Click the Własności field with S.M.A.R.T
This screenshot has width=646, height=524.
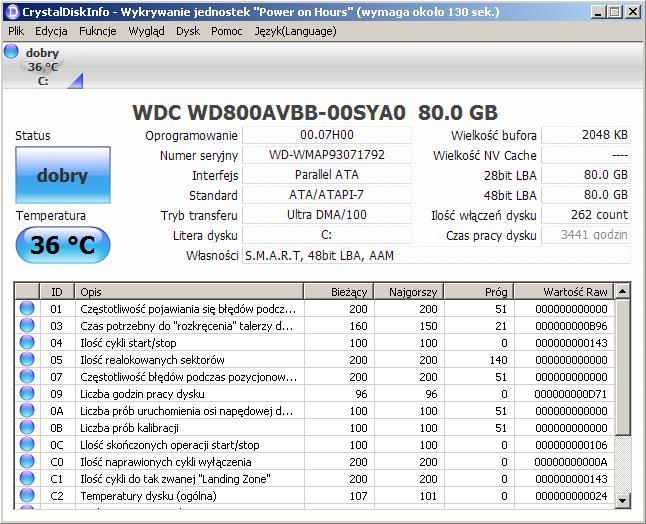click(436, 255)
